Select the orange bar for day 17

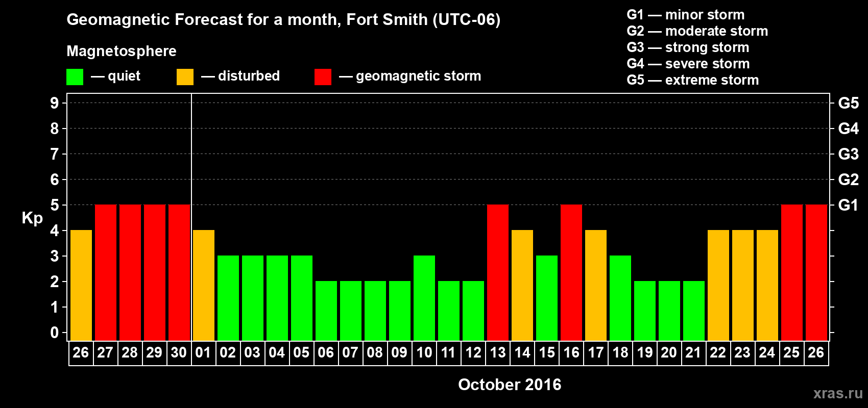coord(596,285)
